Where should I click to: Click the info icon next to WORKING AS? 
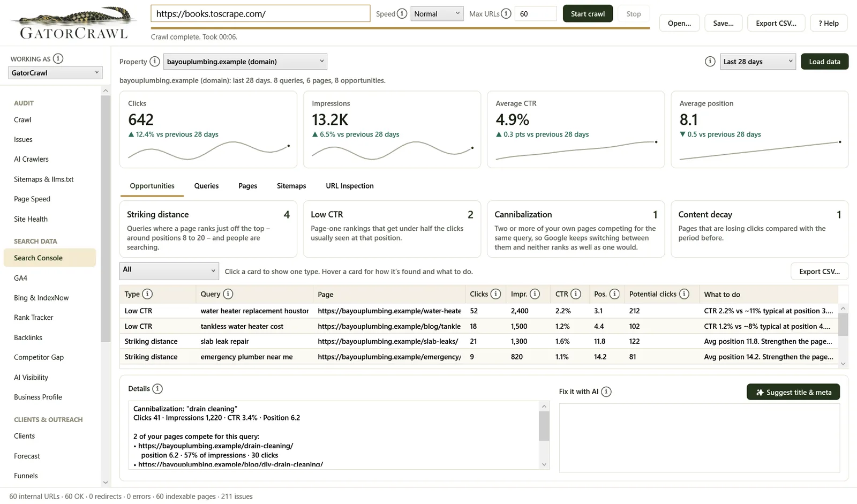(x=58, y=58)
